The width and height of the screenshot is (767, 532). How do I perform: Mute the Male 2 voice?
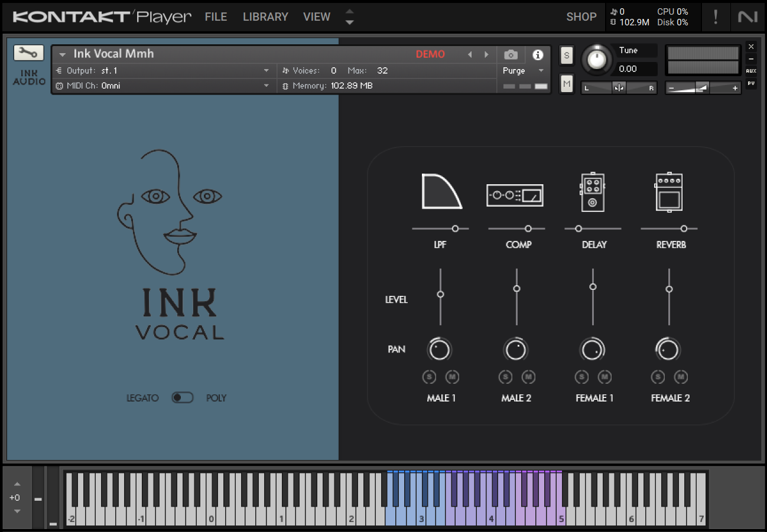(x=528, y=377)
